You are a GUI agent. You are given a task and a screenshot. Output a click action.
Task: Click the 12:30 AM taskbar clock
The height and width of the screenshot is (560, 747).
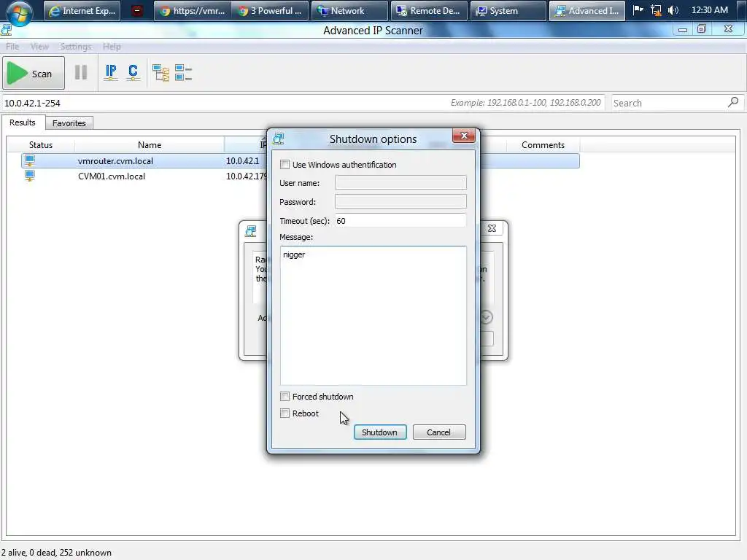(709, 10)
